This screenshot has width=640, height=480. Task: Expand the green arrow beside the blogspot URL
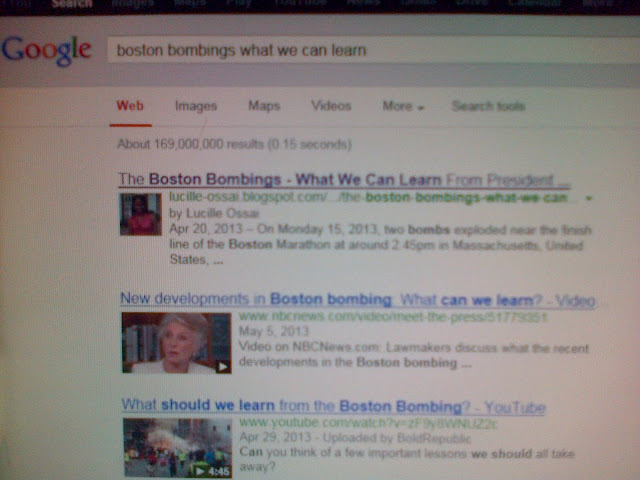tap(589, 198)
